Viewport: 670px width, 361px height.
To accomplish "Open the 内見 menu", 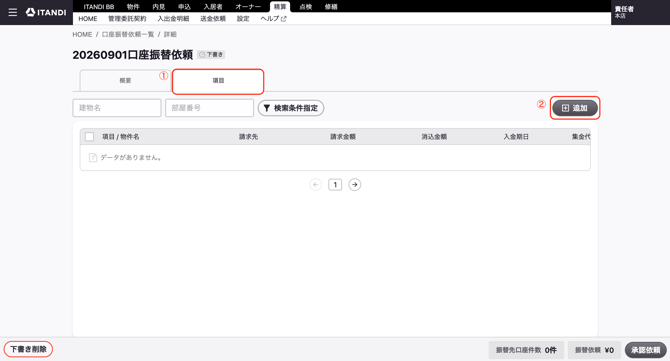I will [x=159, y=7].
